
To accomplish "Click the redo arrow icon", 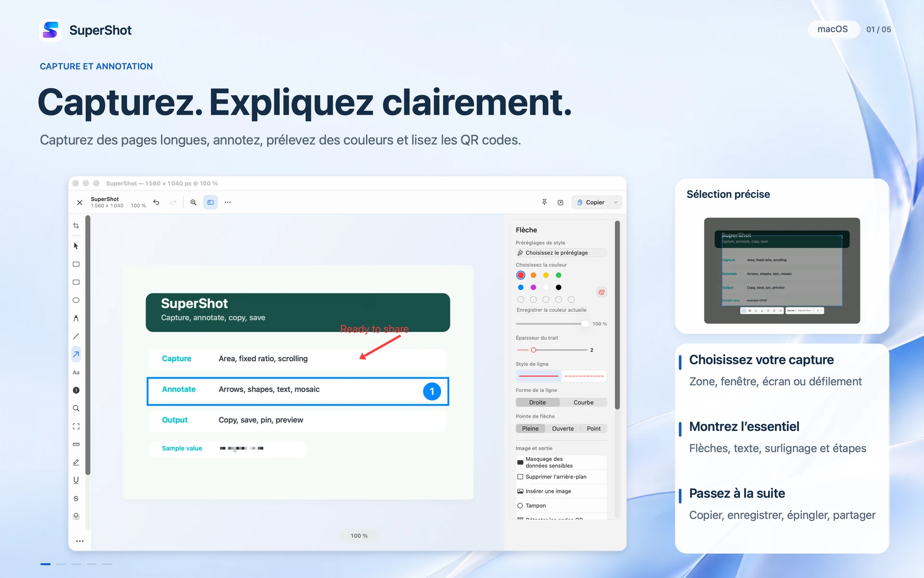I will (x=173, y=202).
